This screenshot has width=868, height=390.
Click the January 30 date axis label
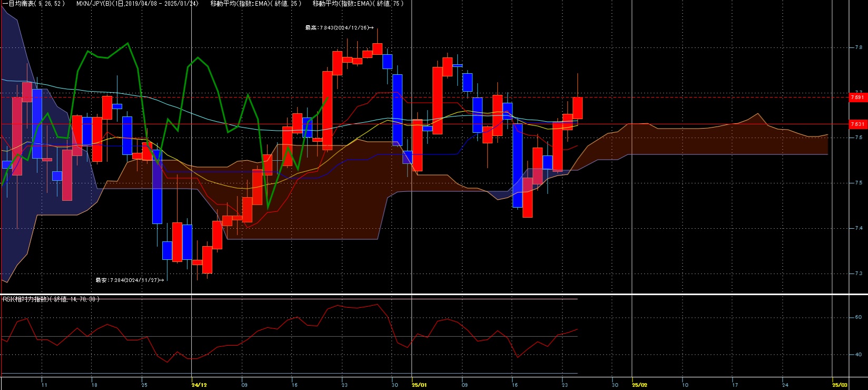click(x=615, y=385)
